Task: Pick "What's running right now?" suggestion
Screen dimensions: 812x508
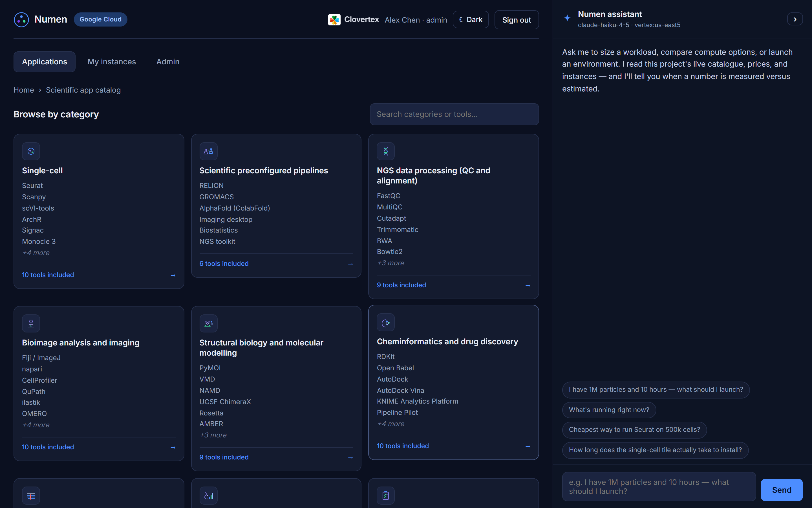Action: click(x=609, y=410)
